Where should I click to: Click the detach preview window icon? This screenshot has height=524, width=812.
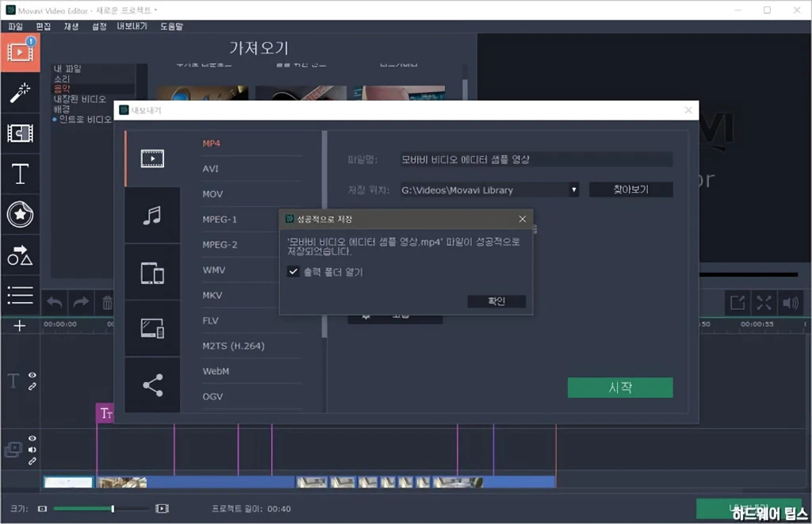click(737, 302)
